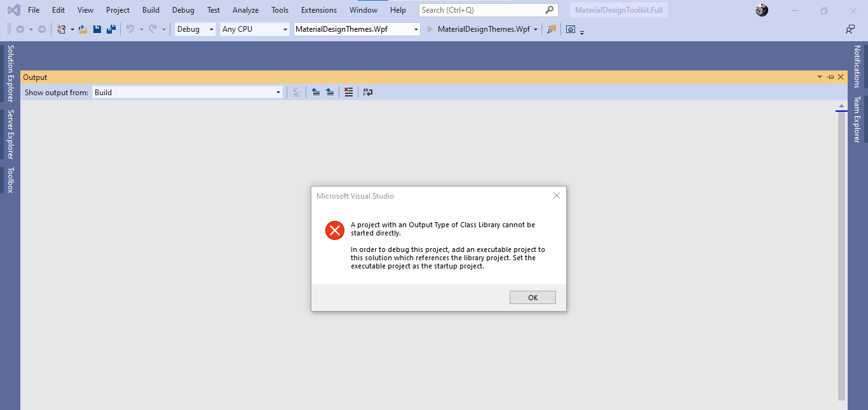Click the 'cannot be started directly' error message

tap(443, 229)
